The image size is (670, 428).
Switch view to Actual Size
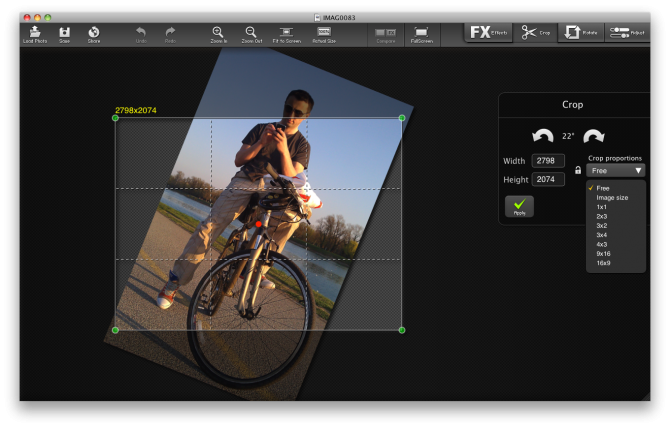(x=323, y=33)
